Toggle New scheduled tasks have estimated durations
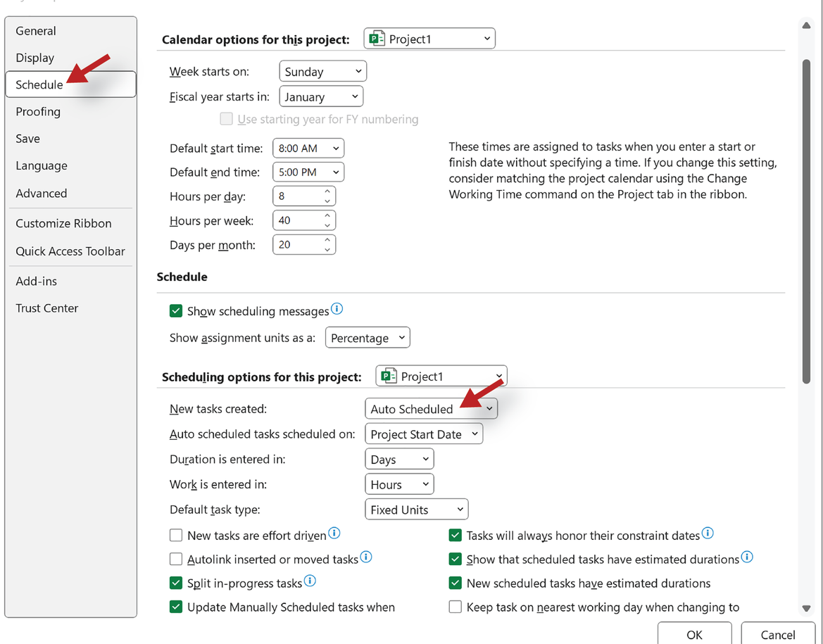 click(x=455, y=583)
